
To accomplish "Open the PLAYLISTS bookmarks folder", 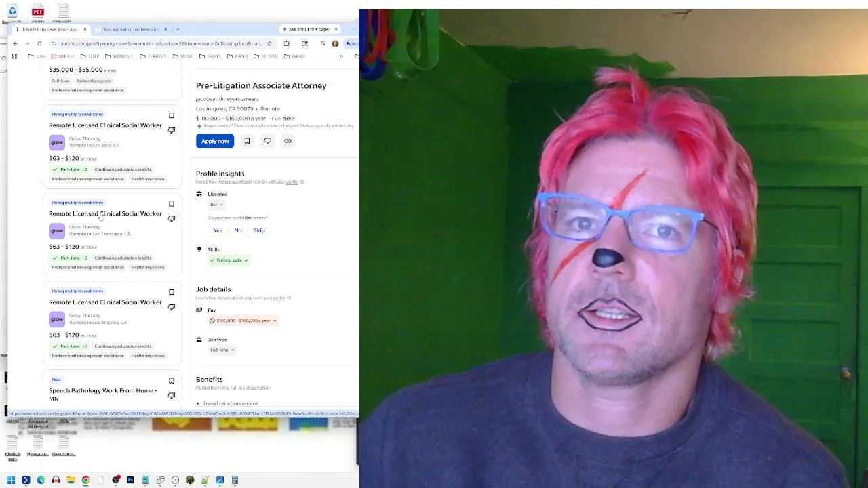I will click(153, 56).
